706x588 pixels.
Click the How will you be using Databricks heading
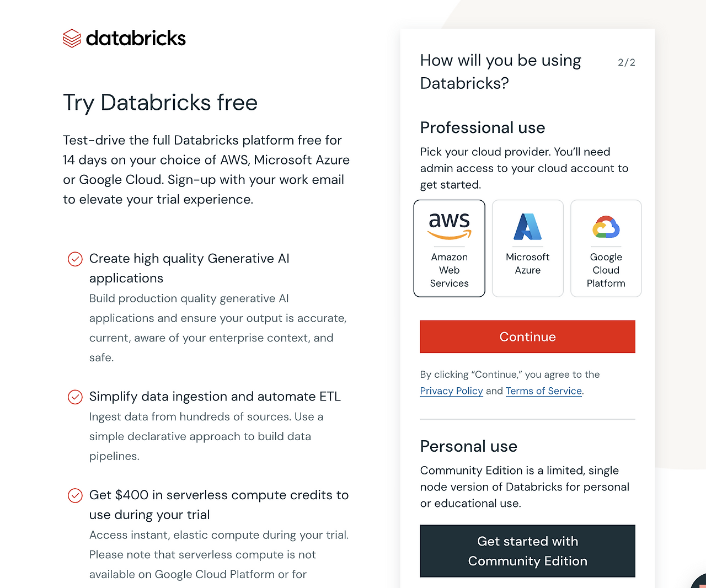[x=500, y=72]
